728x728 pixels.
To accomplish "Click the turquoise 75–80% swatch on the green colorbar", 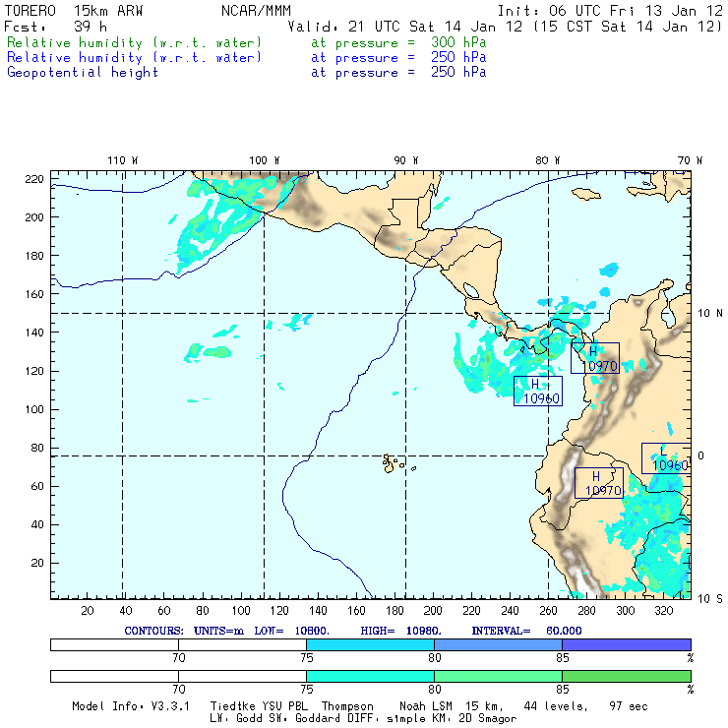I will coord(370,676).
